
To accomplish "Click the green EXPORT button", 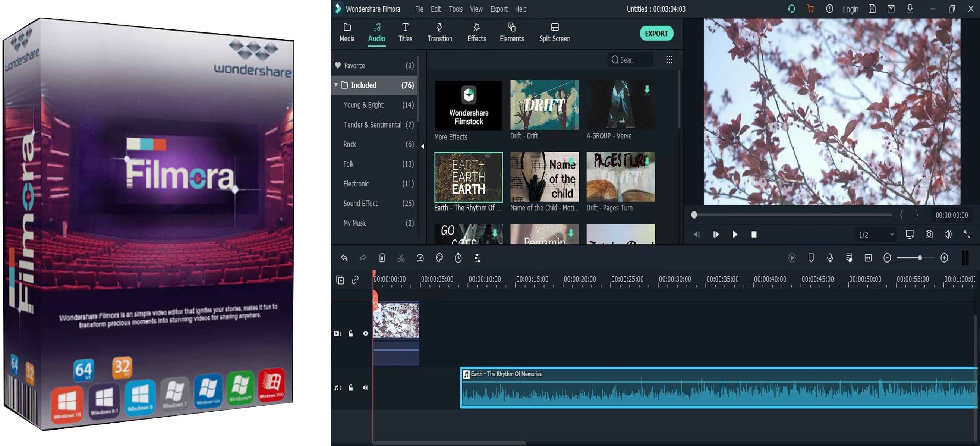I will pos(656,34).
